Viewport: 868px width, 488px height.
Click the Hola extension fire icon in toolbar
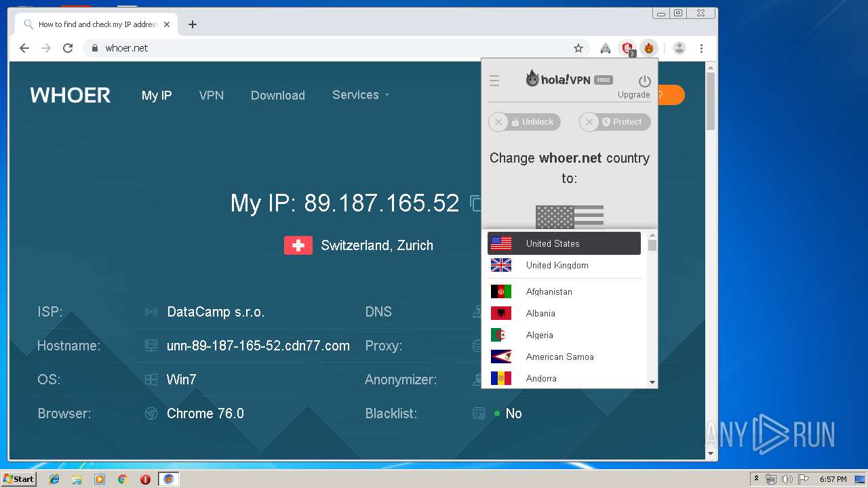pos(649,48)
